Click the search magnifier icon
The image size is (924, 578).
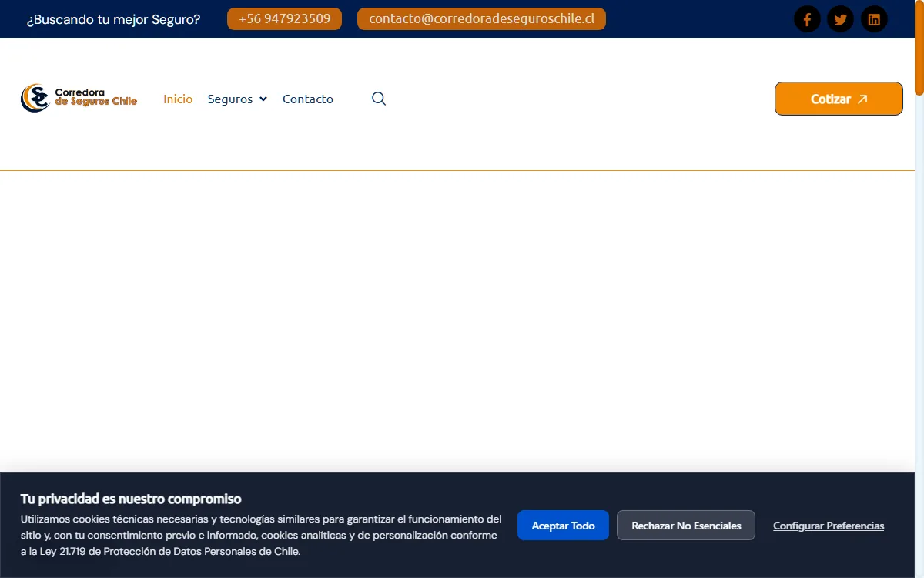(379, 99)
